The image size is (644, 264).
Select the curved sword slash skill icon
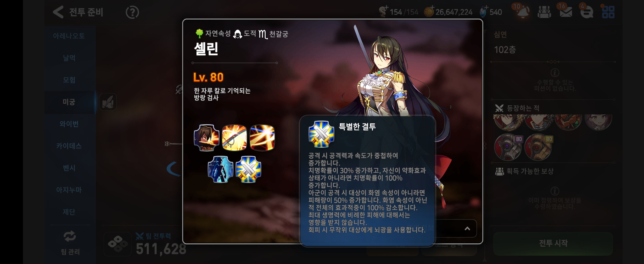coord(234,138)
